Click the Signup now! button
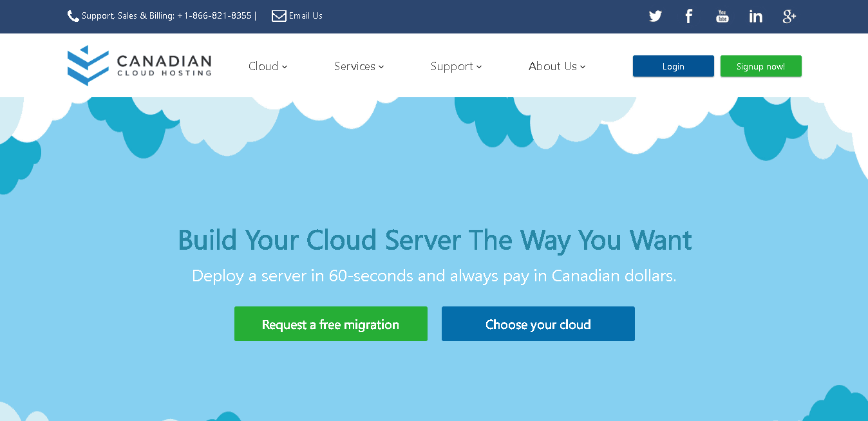Viewport: 868px width, 421px height. (x=761, y=66)
